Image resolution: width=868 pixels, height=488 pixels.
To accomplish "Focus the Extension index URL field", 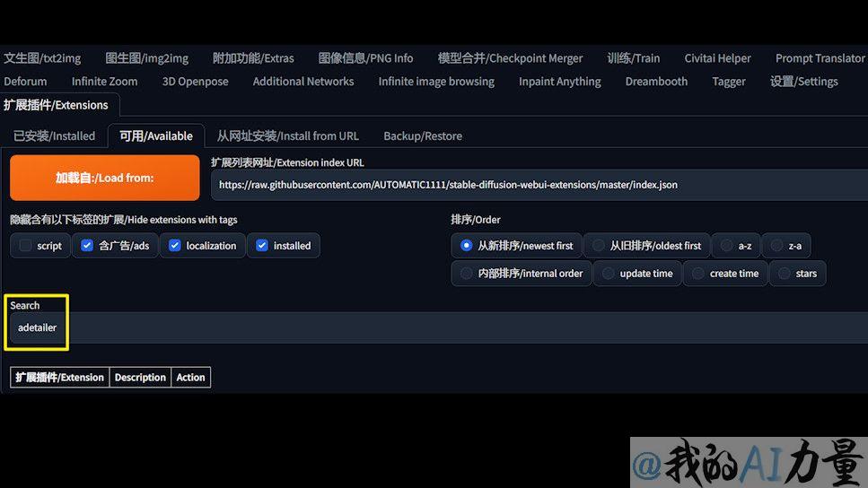I will (x=539, y=185).
